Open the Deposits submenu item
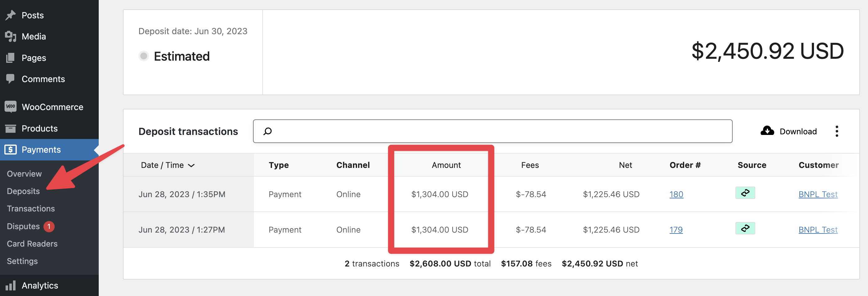 coord(23,191)
